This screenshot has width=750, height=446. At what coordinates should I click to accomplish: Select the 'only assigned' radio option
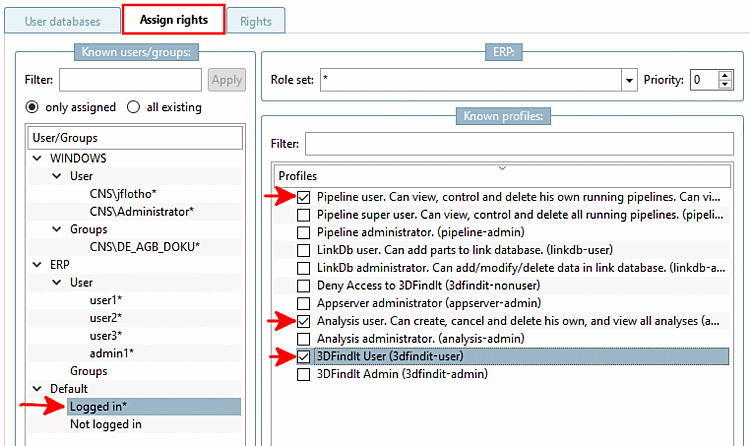point(32,107)
